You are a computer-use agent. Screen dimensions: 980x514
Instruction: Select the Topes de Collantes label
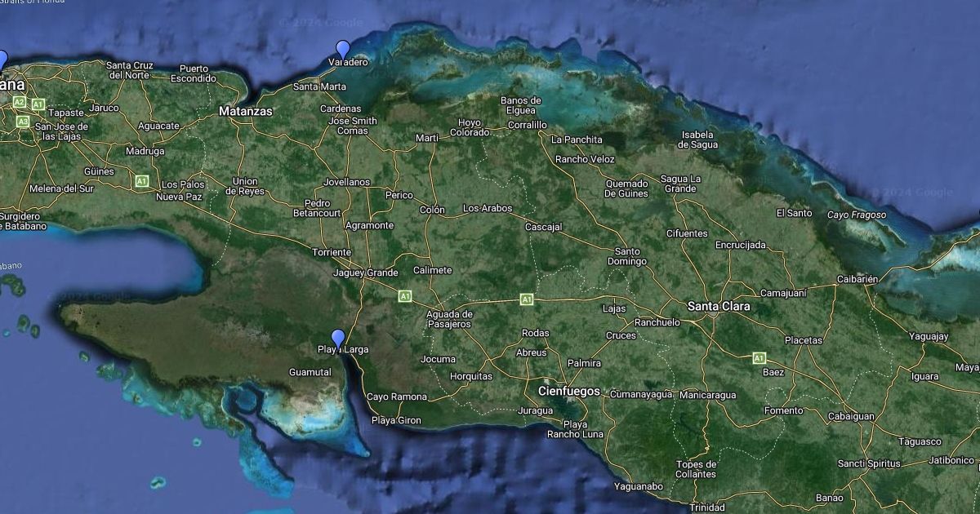pos(696,469)
